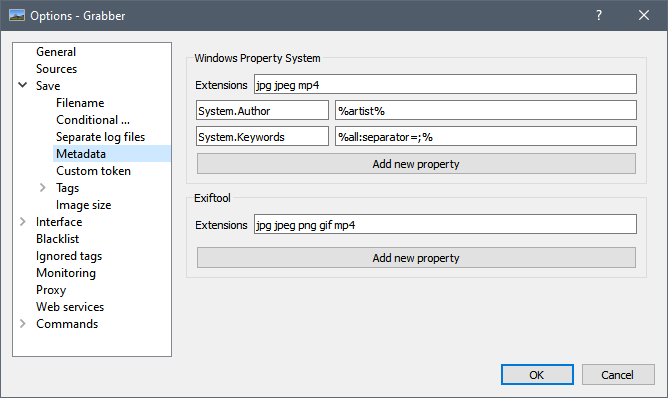Select Separate log files entry
This screenshot has height=398, width=668.
coord(100,137)
